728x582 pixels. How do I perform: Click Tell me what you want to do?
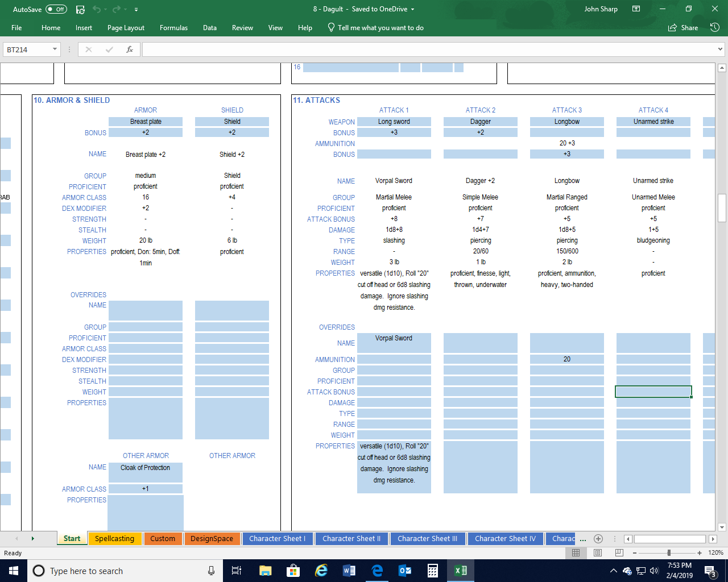[x=380, y=27]
